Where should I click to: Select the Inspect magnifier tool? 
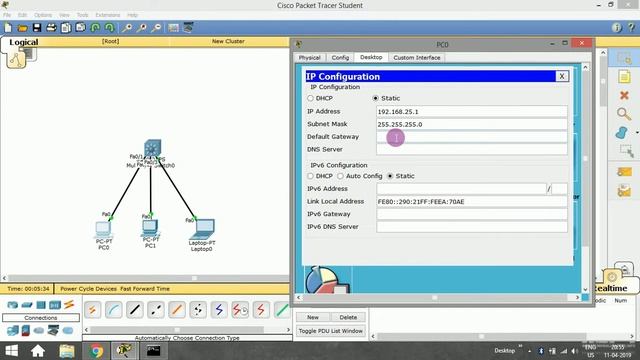point(624,114)
